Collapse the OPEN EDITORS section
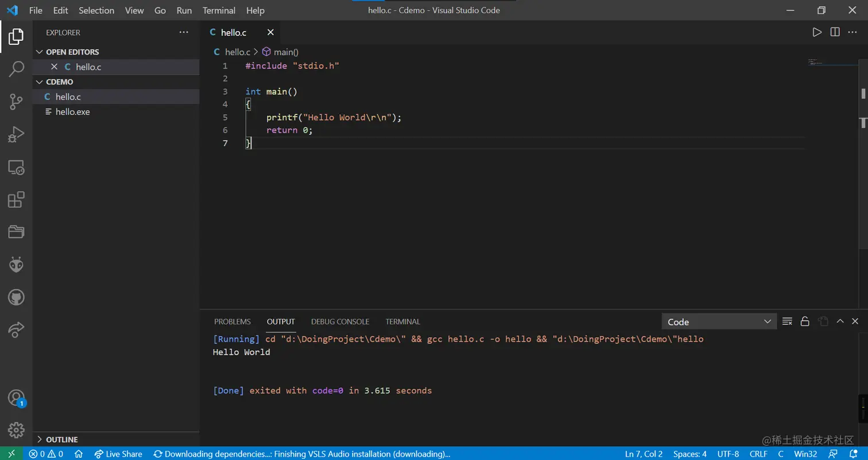This screenshot has width=868, height=460. [40, 52]
